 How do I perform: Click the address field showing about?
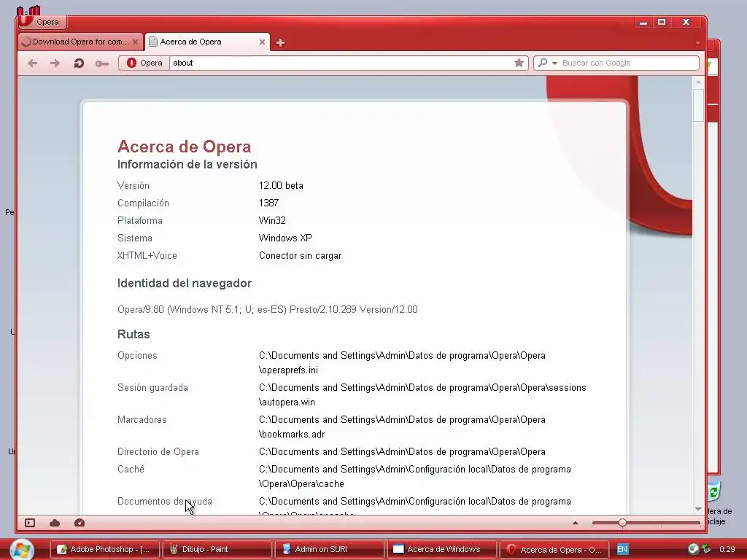tap(341, 63)
